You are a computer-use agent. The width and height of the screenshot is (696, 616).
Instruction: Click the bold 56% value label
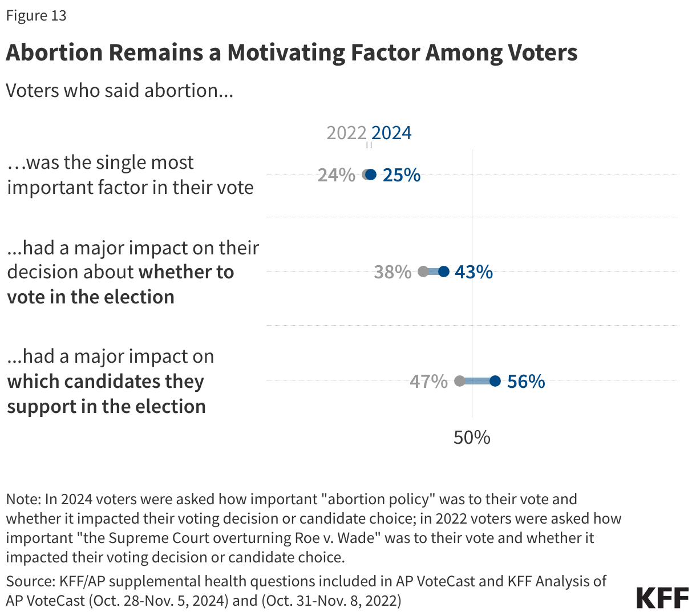pos(526,381)
